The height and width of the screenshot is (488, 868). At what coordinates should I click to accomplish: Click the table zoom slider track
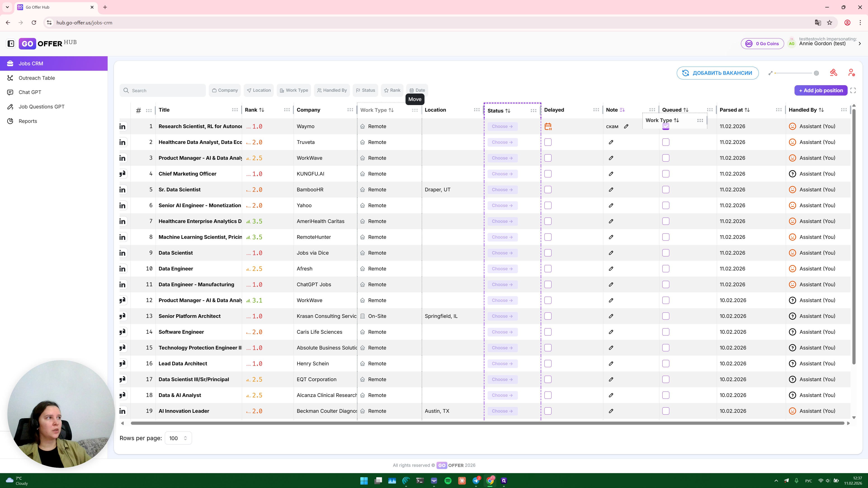click(793, 73)
